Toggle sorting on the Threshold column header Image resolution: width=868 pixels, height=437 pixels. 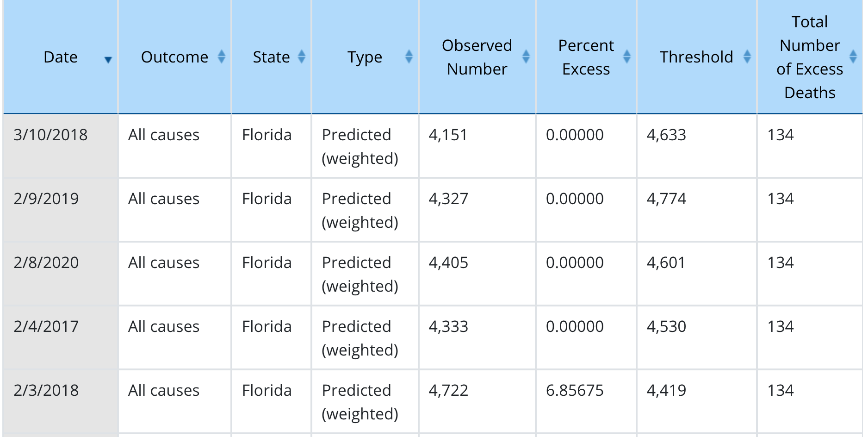696,57
